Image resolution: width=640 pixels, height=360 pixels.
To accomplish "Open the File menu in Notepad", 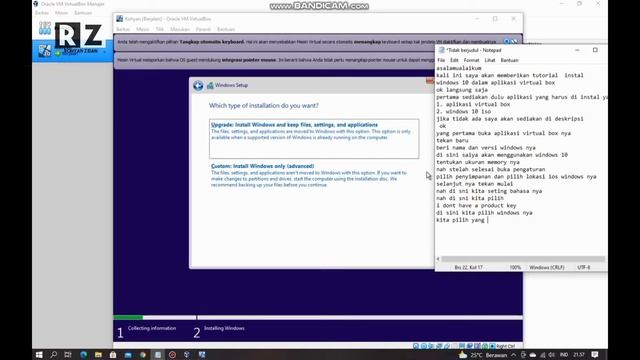I will coord(441,60).
